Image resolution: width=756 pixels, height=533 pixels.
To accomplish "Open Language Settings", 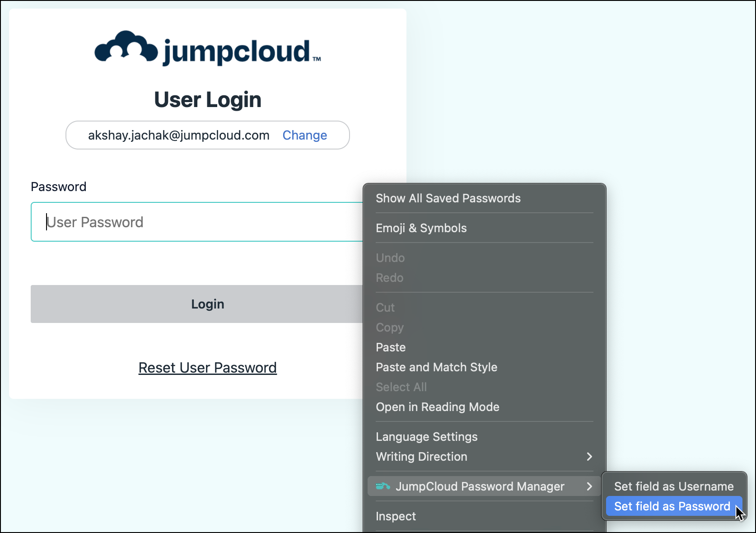I will [426, 436].
